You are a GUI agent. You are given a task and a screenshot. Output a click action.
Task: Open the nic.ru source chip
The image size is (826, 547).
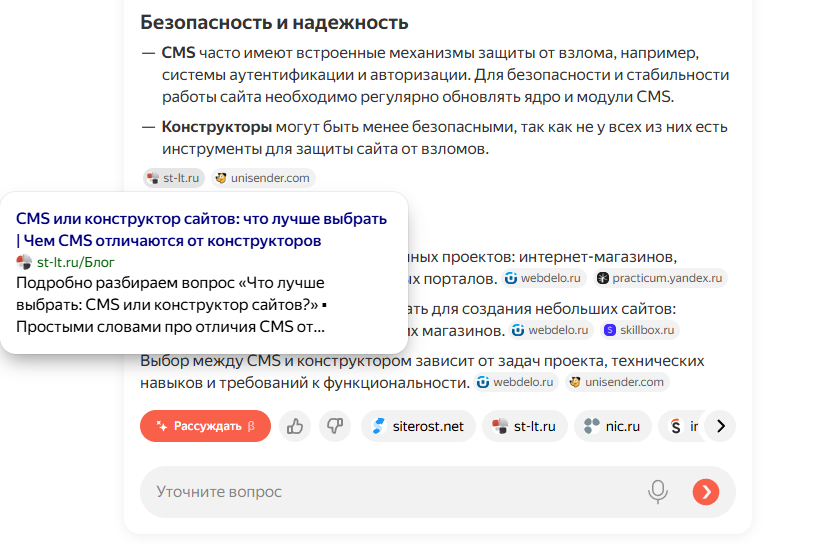click(x=613, y=426)
